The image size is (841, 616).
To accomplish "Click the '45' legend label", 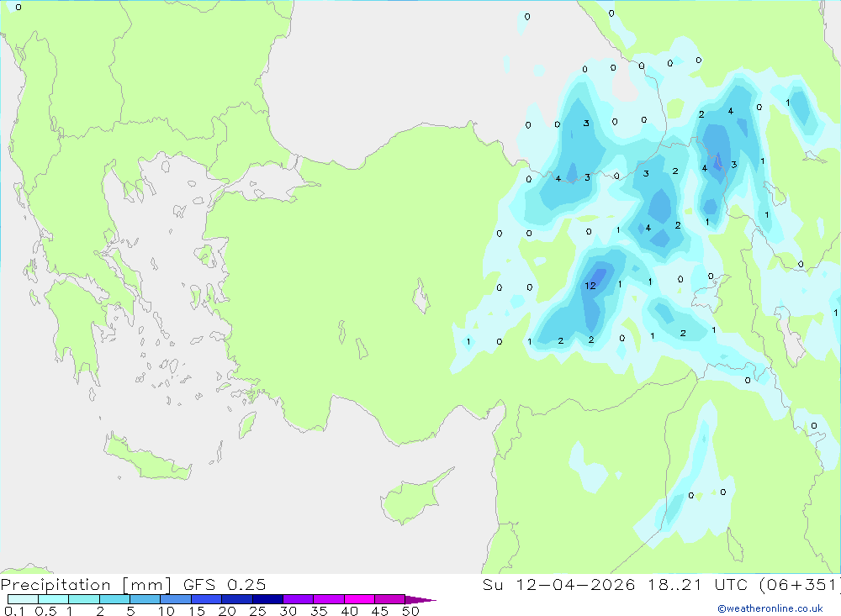I will tap(380, 611).
